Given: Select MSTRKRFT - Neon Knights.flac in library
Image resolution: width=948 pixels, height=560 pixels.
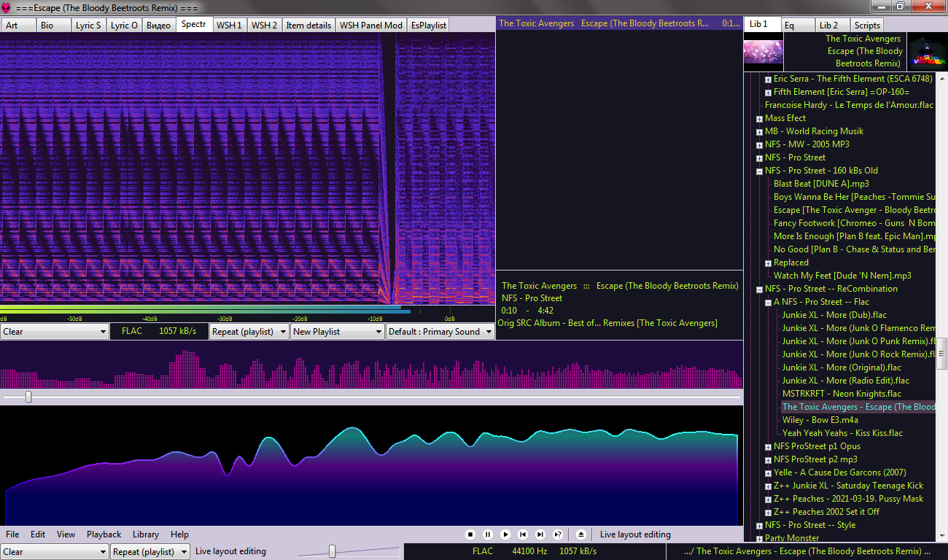Looking at the screenshot, I should pyautogui.click(x=842, y=394).
